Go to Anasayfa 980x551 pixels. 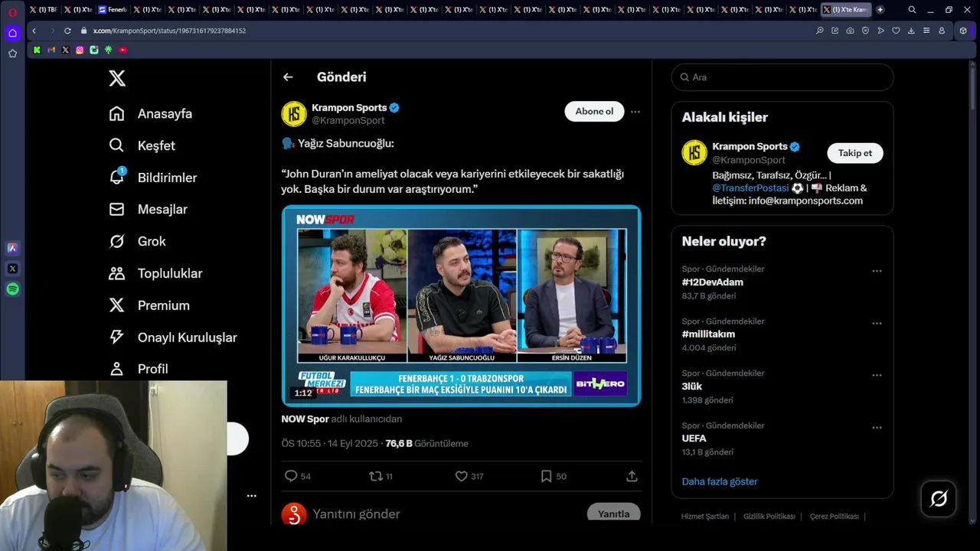[x=150, y=113]
